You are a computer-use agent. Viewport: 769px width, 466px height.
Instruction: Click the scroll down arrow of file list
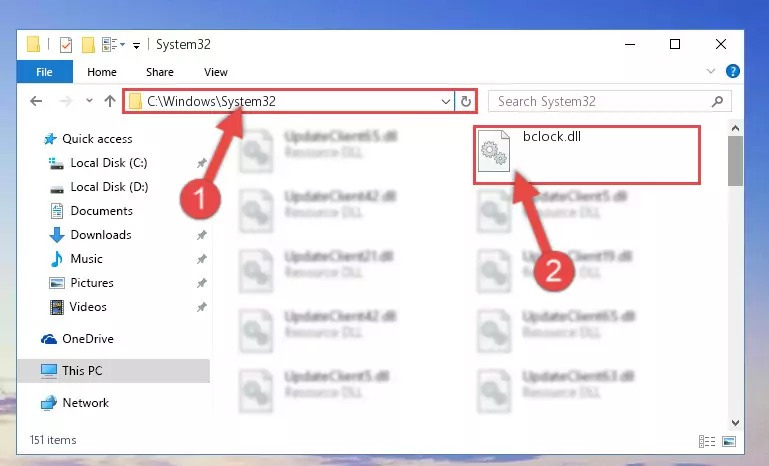(735, 423)
